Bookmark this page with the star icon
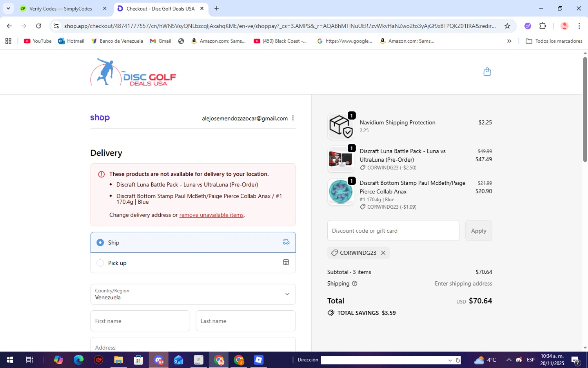 [x=507, y=26]
